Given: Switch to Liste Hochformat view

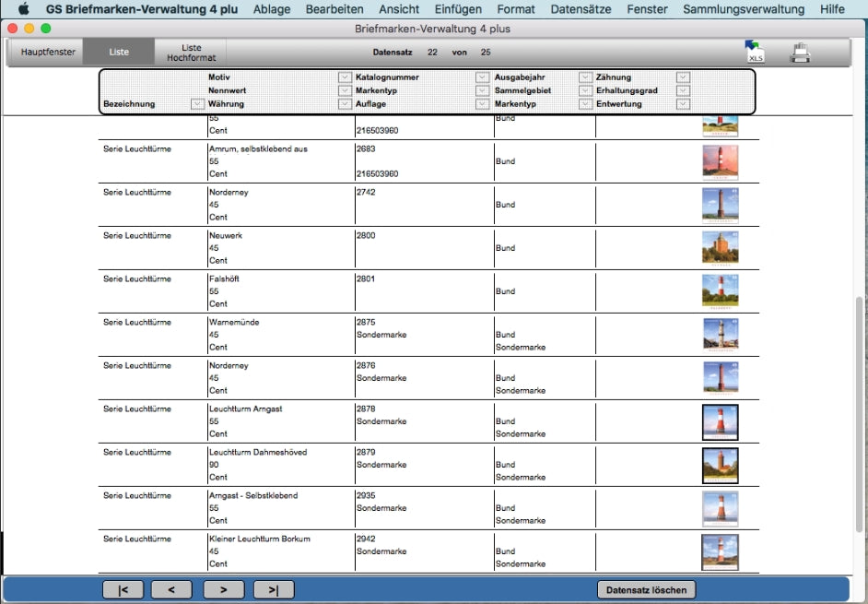Looking at the screenshot, I should pyautogui.click(x=191, y=53).
